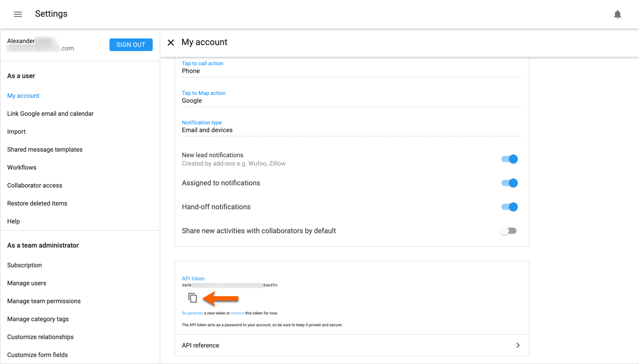Click the SIGN OUT button

[x=131, y=45]
